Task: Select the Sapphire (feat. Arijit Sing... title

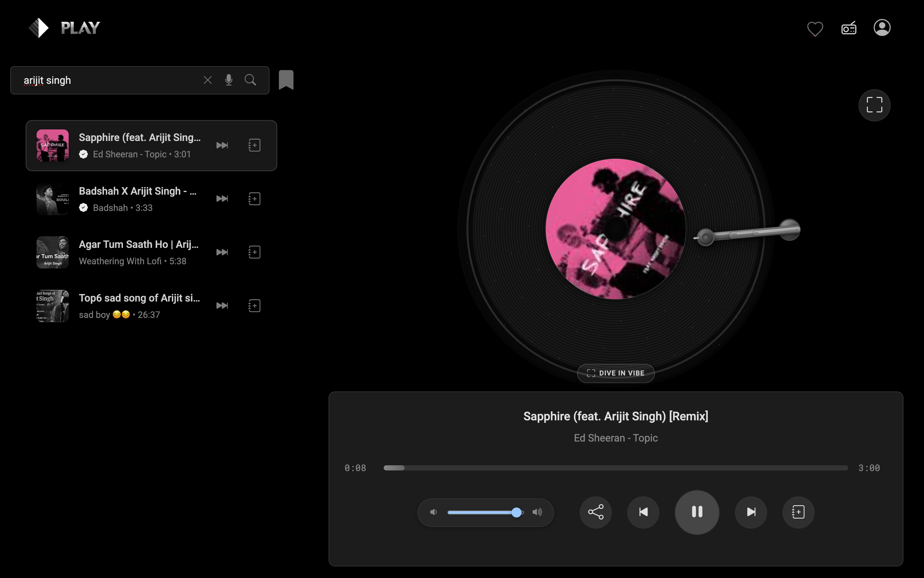Action: (140, 138)
